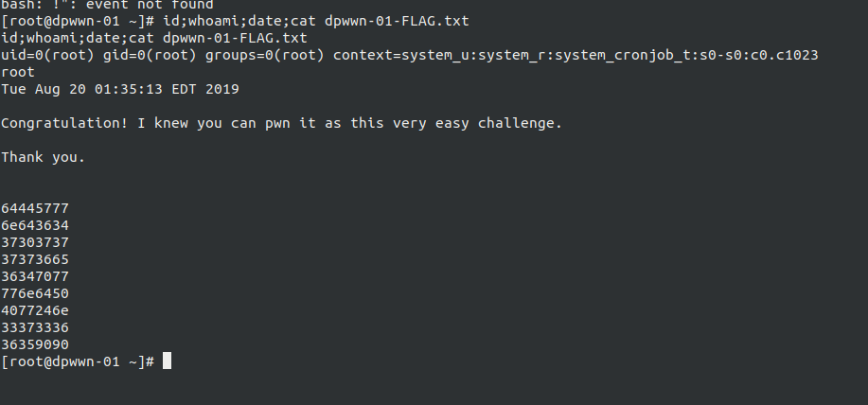Click the 'event not found' bash error text
Image resolution: width=868 pixels, height=405 pixels.
tap(150, 5)
